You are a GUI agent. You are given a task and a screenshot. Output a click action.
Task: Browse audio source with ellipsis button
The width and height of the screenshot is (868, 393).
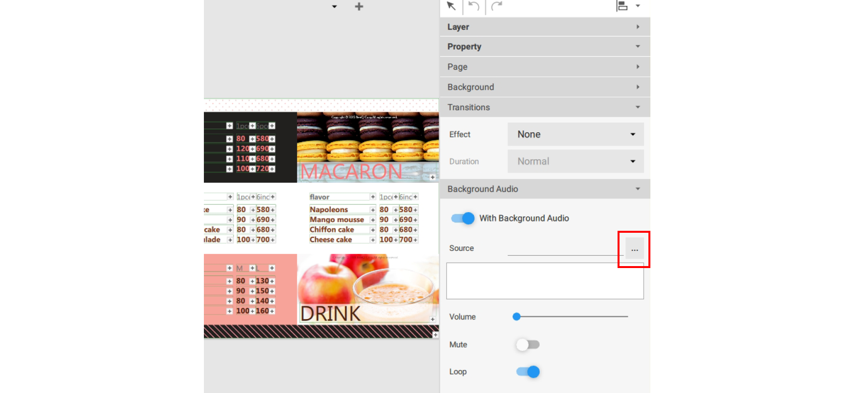634,249
